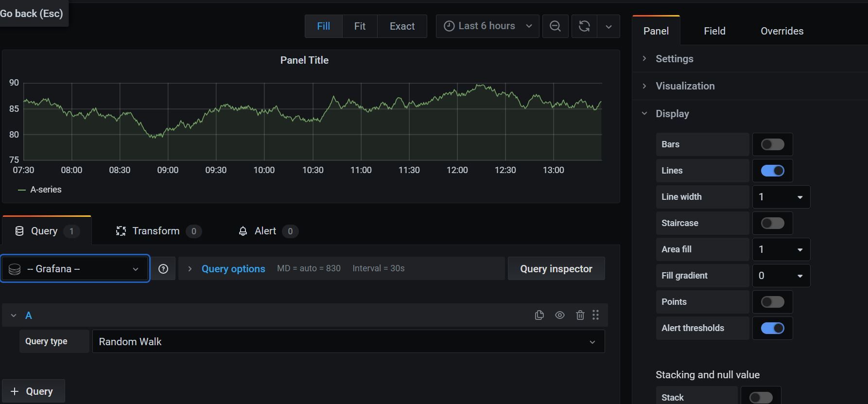Click the drag handle icon on query A
The height and width of the screenshot is (404, 868).
pos(596,315)
